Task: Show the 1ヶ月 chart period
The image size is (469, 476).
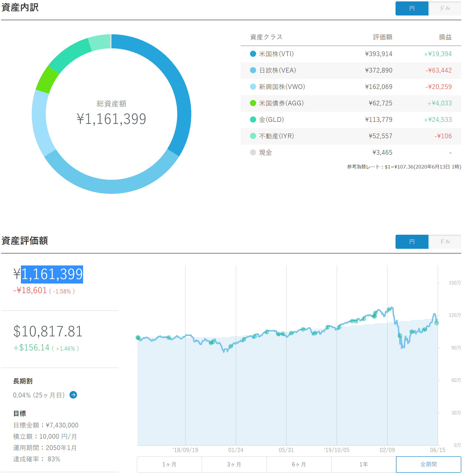Action: pyautogui.click(x=169, y=464)
